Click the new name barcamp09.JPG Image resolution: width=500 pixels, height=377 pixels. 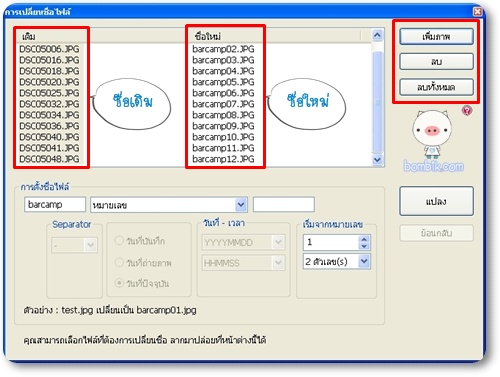(223, 126)
